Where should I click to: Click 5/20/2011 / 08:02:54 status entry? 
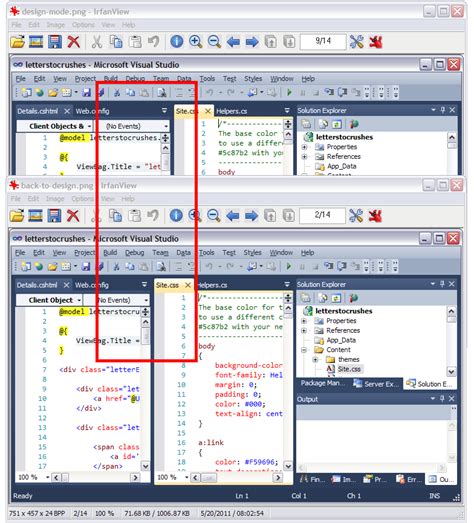coord(232,513)
